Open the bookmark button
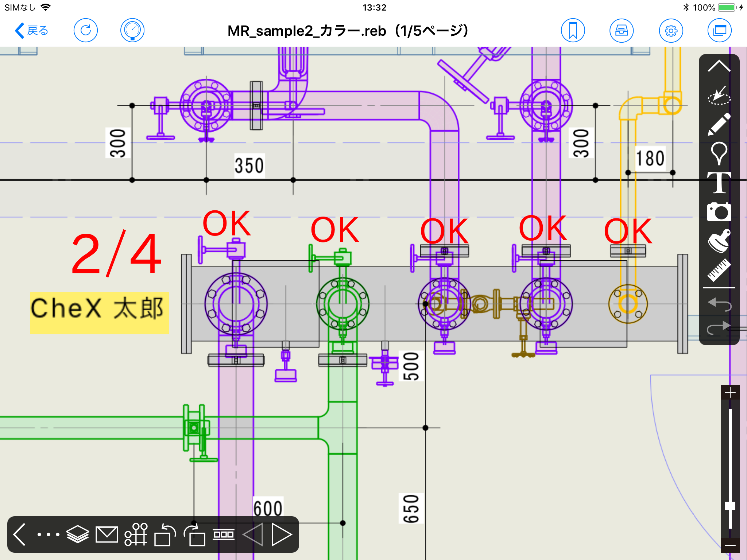 tap(573, 31)
